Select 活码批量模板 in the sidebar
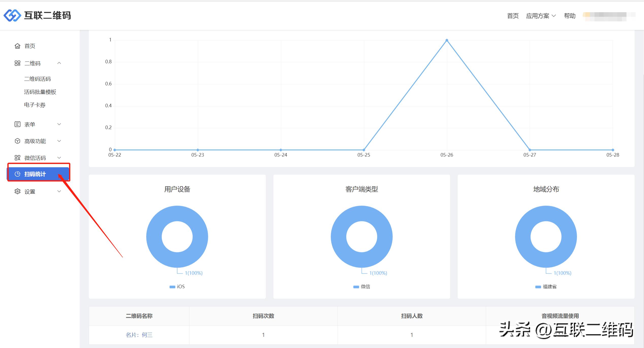Image resolution: width=644 pixels, height=348 pixels. click(x=40, y=92)
